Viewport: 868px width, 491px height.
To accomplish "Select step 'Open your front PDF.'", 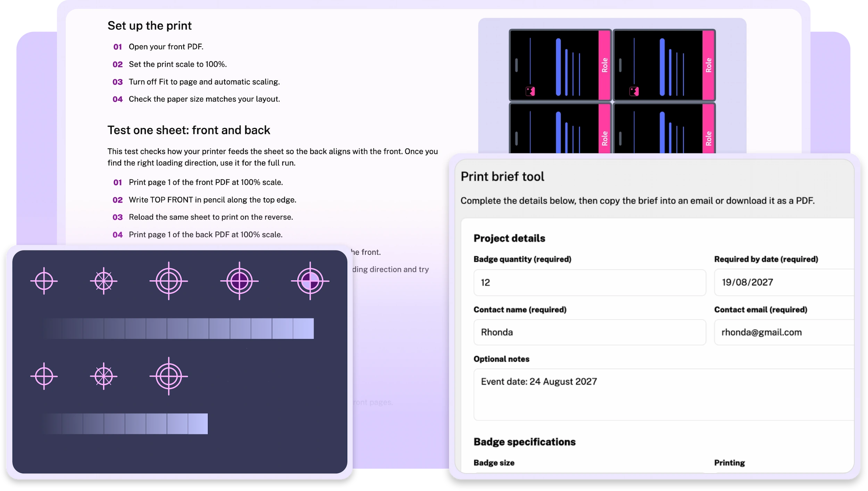I will point(166,47).
